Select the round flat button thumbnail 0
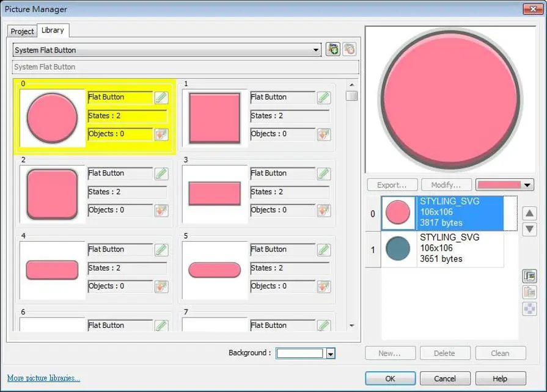The height and width of the screenshot is (392, 547). (53, 118)
